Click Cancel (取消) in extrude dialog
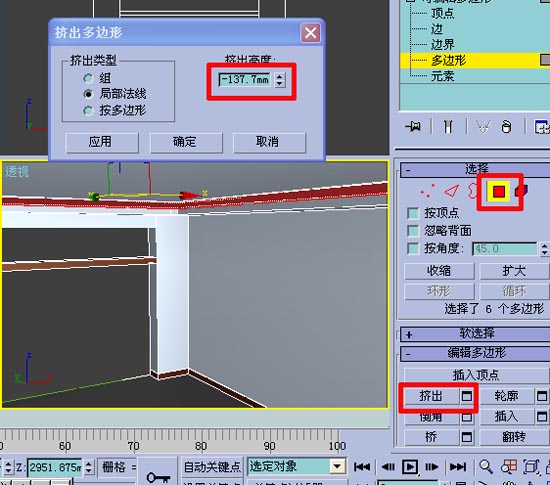 269,142
